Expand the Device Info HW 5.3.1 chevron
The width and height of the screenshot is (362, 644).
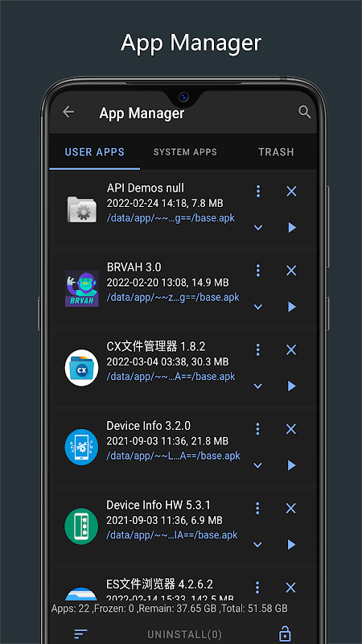257,544
